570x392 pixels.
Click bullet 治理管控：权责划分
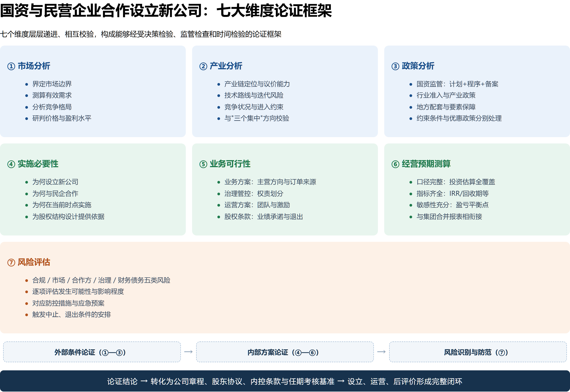click(x=254, y=194)
